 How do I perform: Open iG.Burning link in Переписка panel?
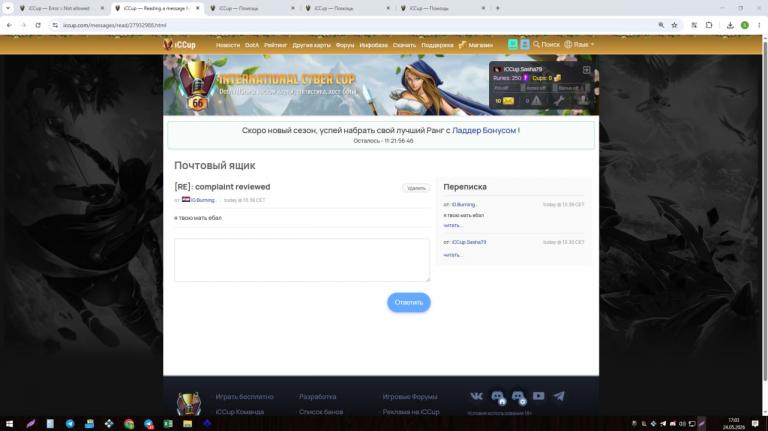(x=463, y=204)
